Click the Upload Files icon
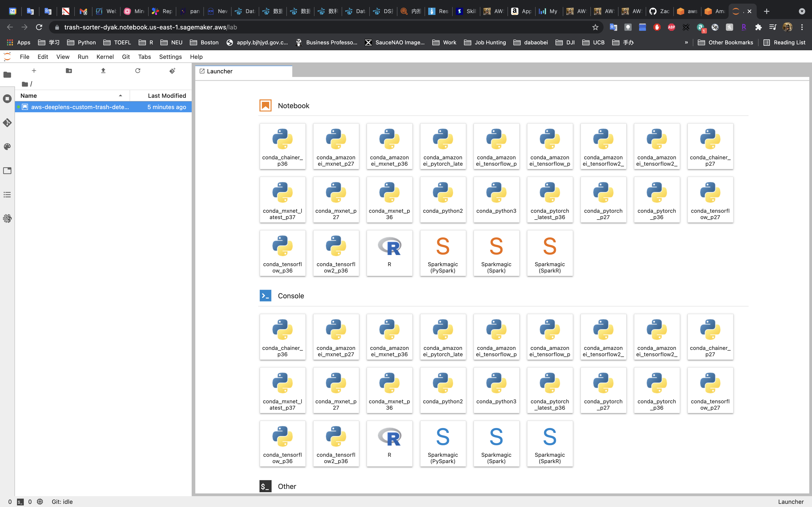Viewport: 812px width, 507px height. [x=103, y=71]
